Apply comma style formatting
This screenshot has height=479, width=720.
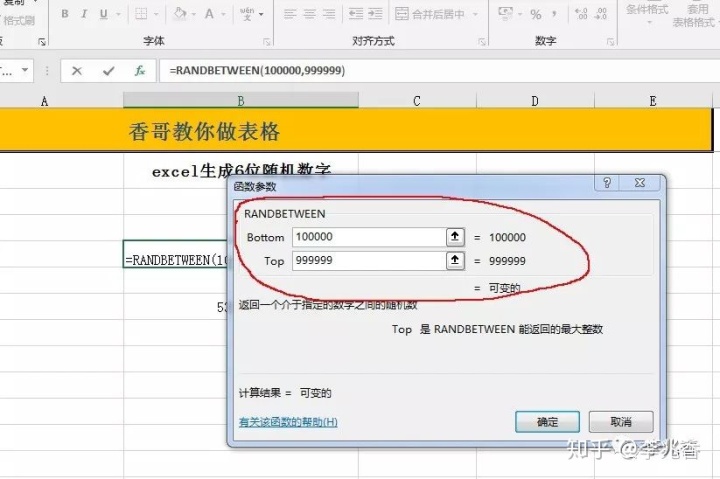(554, 15)
